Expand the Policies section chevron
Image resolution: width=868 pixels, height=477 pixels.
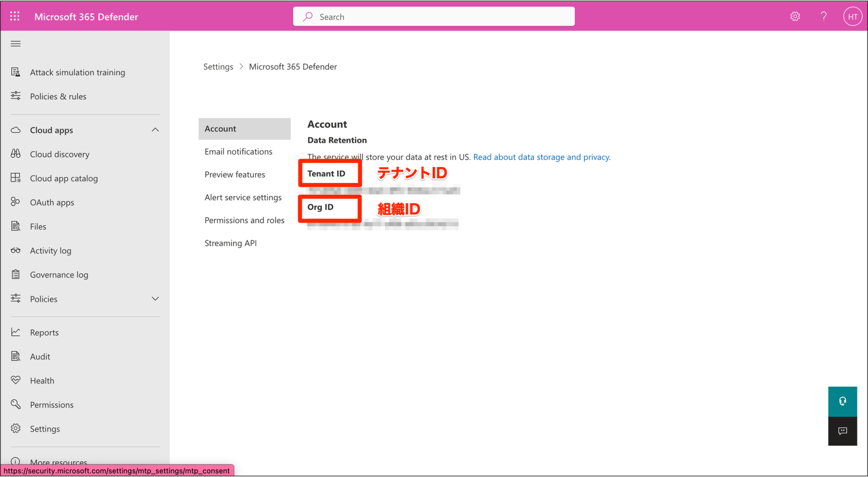155,298
